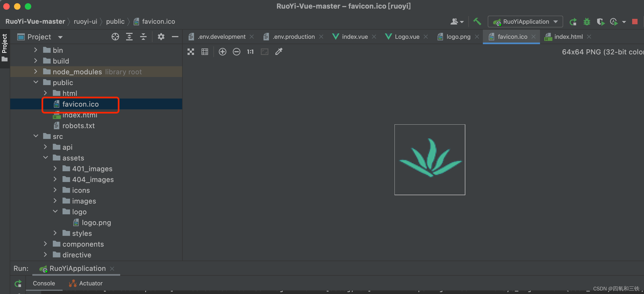Toggle grid lines in image viewer
The height and width of the screenshot is (294, 644).
(205, 52)
